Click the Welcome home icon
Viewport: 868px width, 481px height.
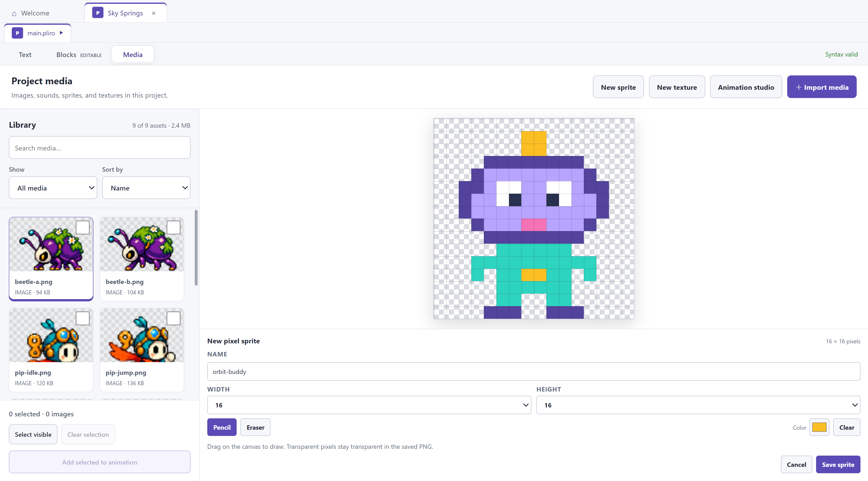click(14, 14)
